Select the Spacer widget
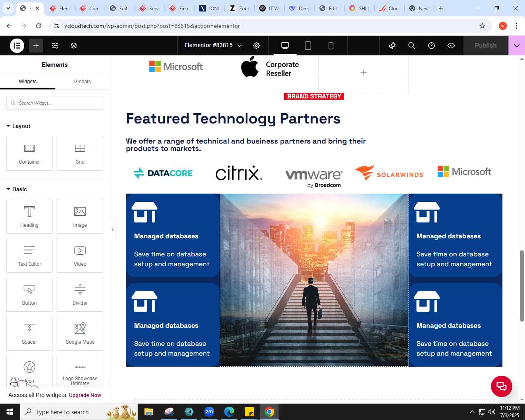 29,333
